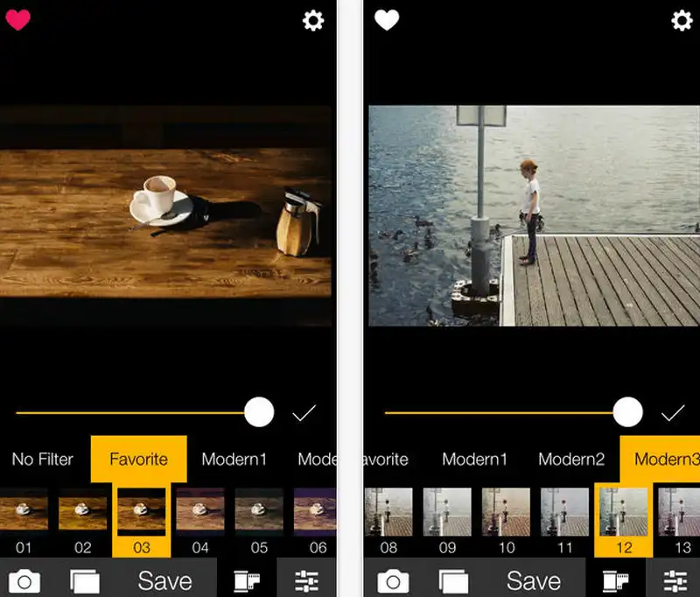Viewport: 700px width, 597px height.
Task: Open settings gear on right screen
Action: [682, 21]
